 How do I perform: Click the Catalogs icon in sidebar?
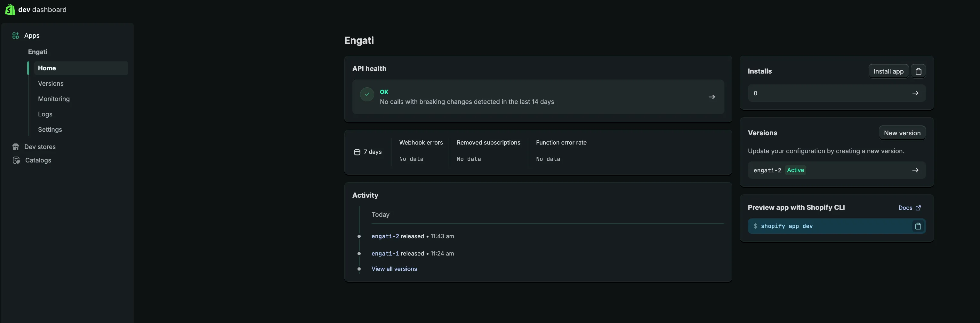click(16, 160)
